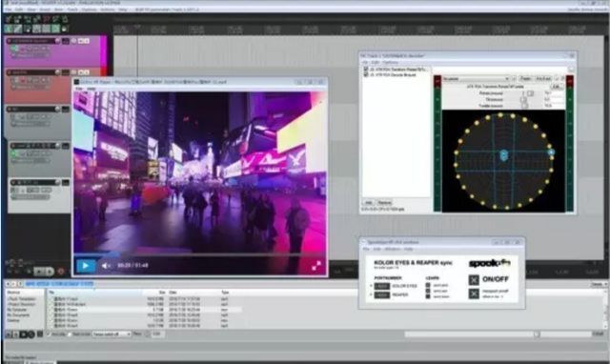Open the File menu in SpookSyncVR window
This screenshot has width=610, height=364.
coord(366,249)
